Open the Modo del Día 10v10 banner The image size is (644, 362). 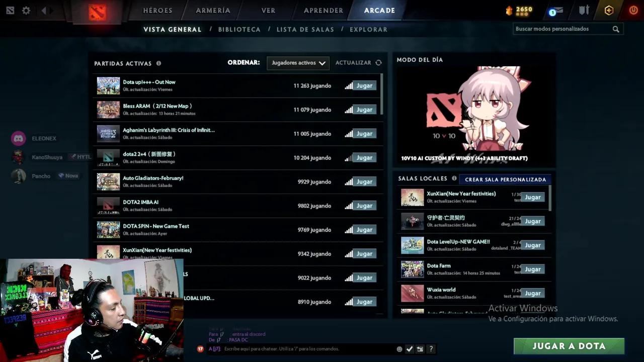(x=473, y=116)
